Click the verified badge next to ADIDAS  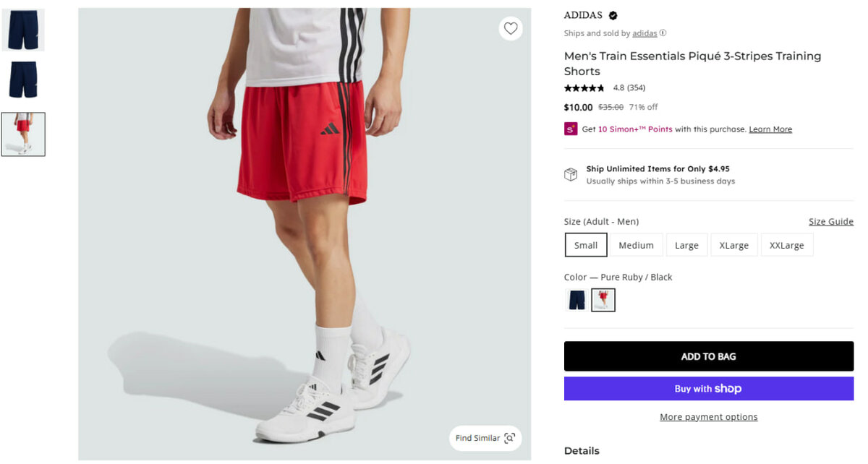(613, 15)
